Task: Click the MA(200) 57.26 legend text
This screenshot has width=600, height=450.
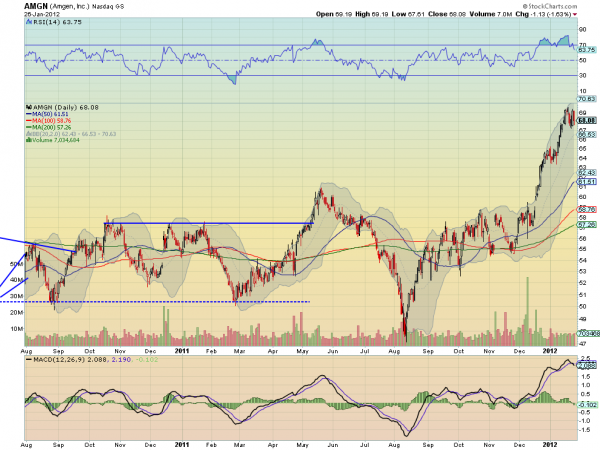Action: (x=52, y=127)
